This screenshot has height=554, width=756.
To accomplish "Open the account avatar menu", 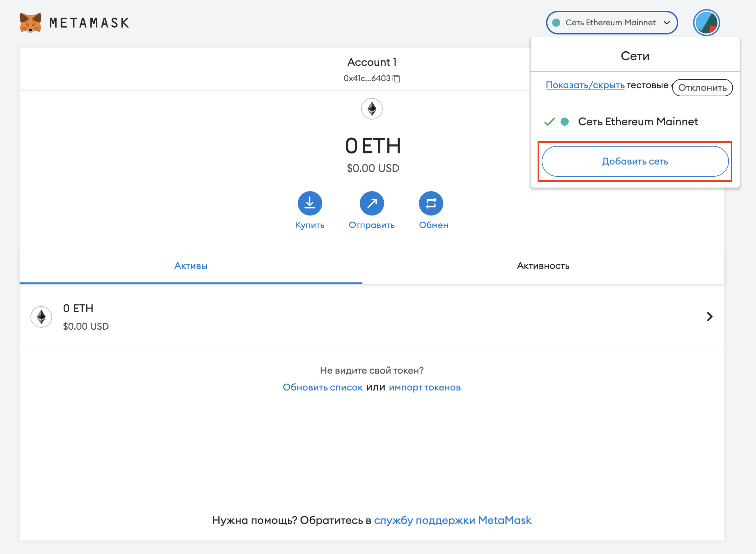I will (706, 23).
